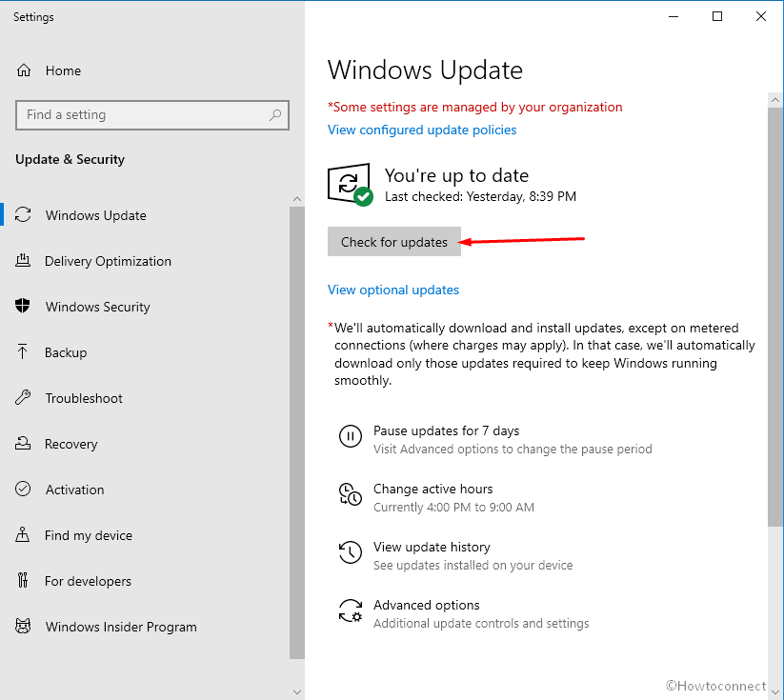Click the 'You're up to date' status text

click(x=456, y=175)
